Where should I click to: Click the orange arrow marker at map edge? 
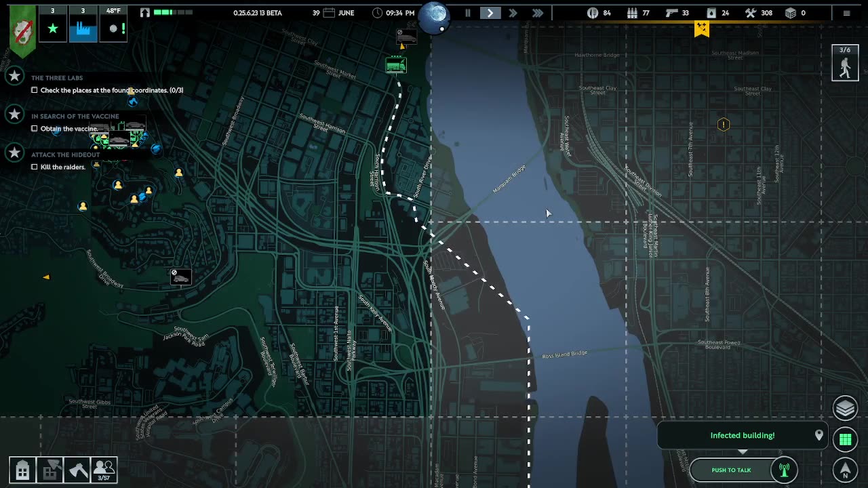46,277
